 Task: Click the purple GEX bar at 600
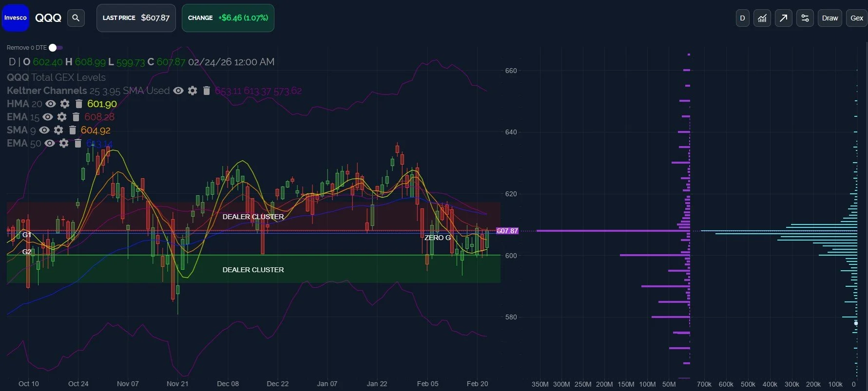point(655,255)
